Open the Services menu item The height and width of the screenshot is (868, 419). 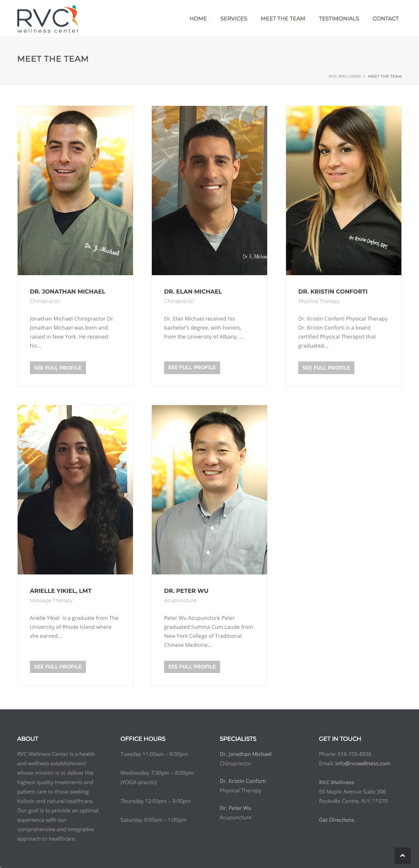234,18
